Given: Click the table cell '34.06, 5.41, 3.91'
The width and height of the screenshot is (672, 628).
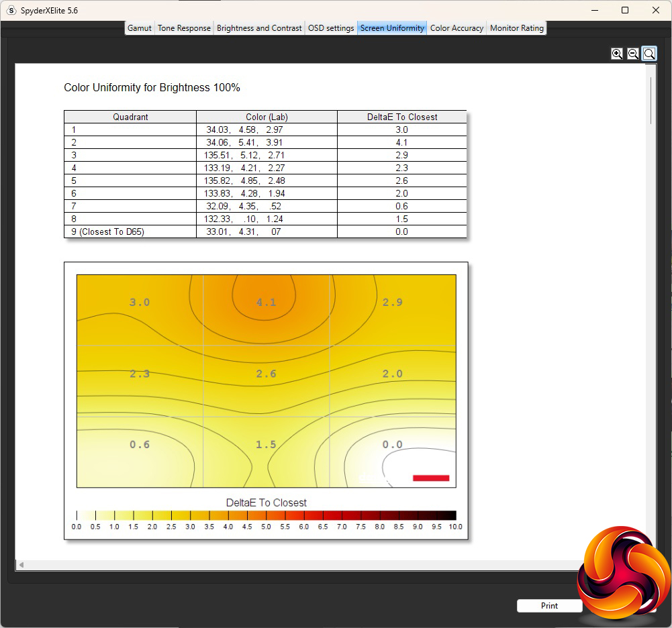Looking at the screenshot, I should 267,142.
